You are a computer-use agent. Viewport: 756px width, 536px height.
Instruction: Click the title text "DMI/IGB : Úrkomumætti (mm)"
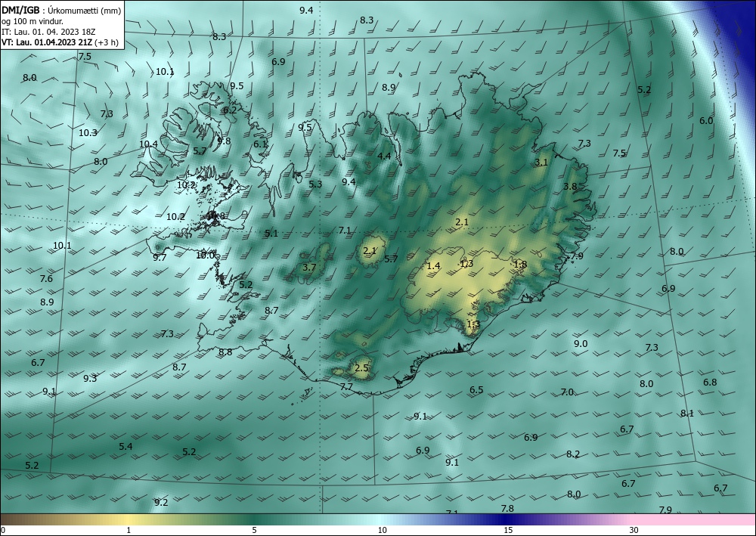[61, 10]
